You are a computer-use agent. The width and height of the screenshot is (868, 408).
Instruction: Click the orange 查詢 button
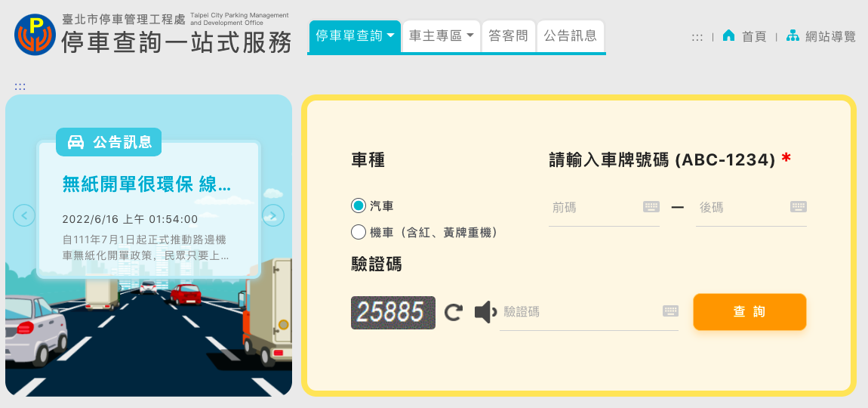pos(749,311)
